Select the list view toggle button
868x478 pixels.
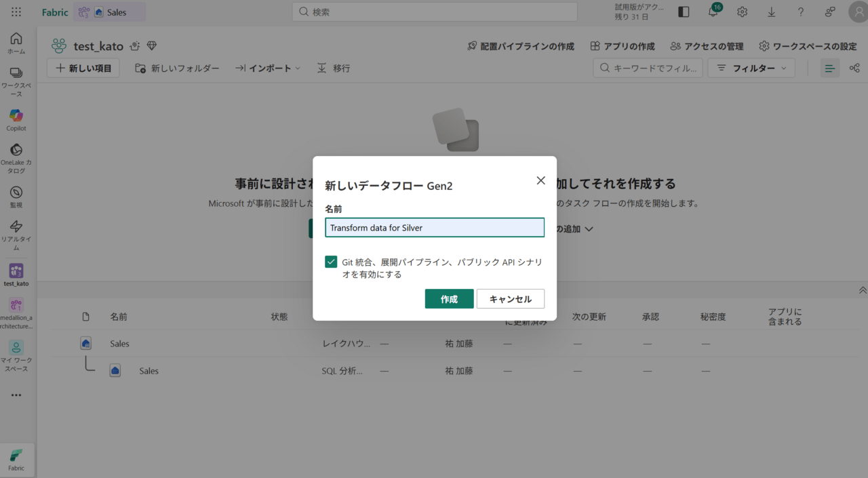829,68
